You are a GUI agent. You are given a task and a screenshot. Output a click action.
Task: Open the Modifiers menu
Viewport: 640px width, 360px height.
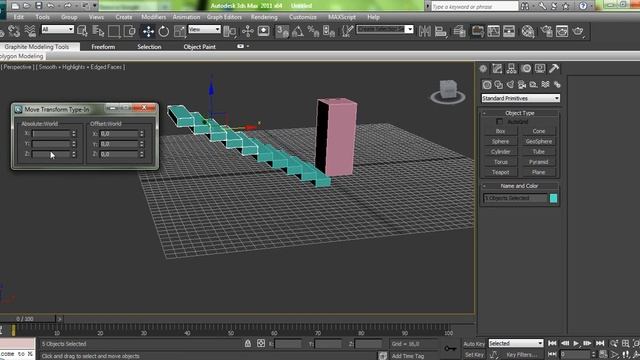[153, 17]
